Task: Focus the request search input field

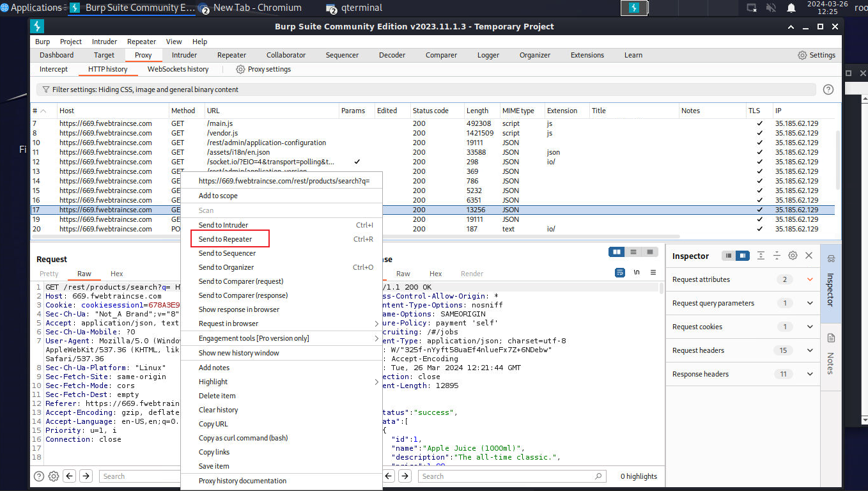Action: (140, 476)
